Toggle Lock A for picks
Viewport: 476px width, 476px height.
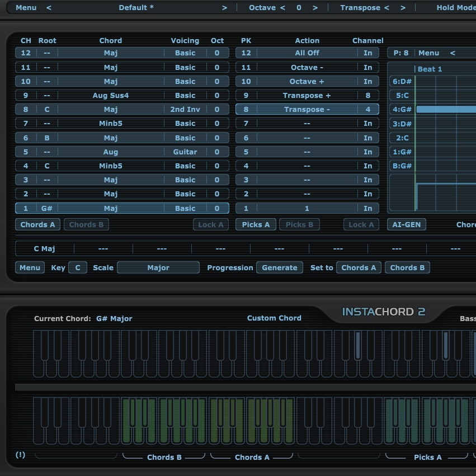tap(361, 224)
